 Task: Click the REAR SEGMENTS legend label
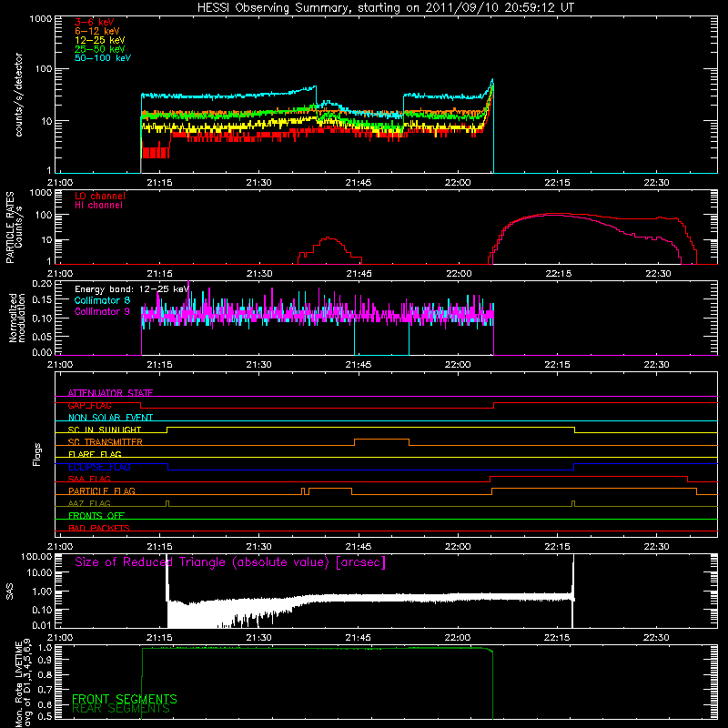coord(121,709)
